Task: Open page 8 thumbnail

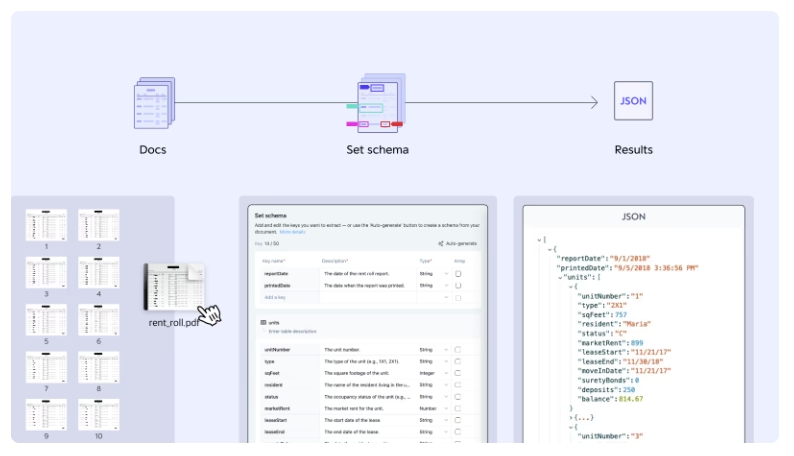Action: (x=99, y=367)
